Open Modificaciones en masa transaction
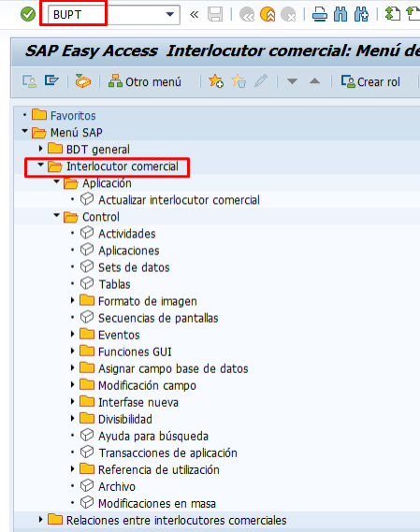This screenshot has height=532, width=420. point(157,504)
